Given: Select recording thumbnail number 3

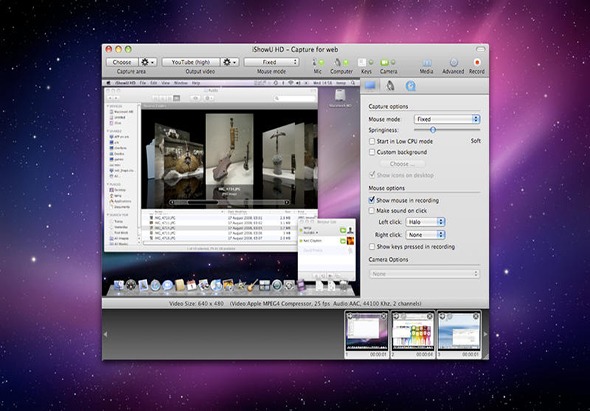Looking at the screenshot, I should (x=459, y=334).
